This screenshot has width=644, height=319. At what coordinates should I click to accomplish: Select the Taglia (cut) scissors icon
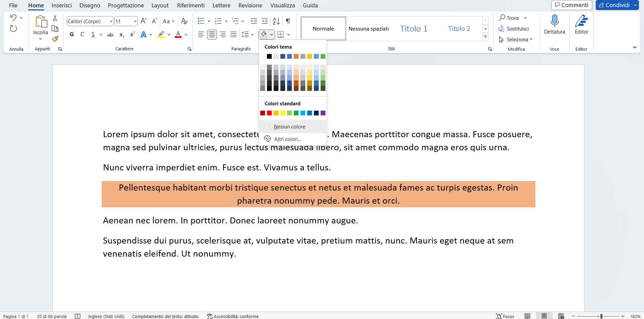click(x=55, y=17)
